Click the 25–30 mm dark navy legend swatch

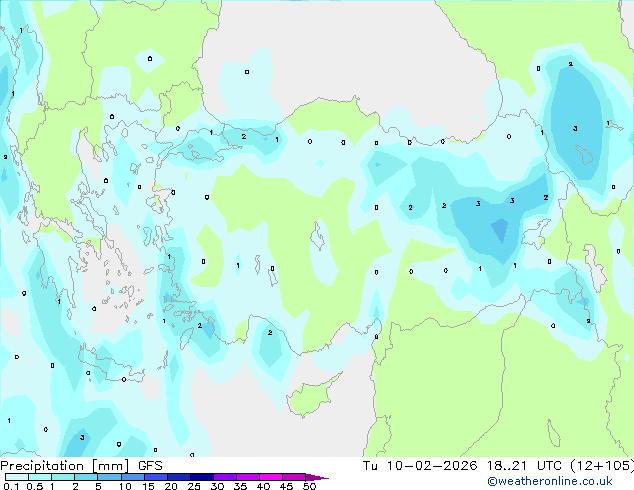[202, 477]
